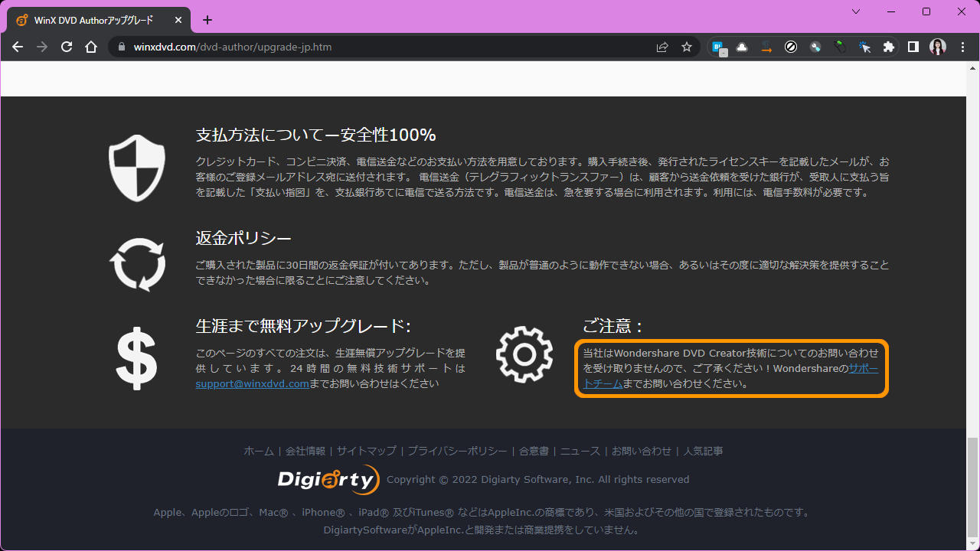Open Chrome three-dot menu

tap(962, 47)
